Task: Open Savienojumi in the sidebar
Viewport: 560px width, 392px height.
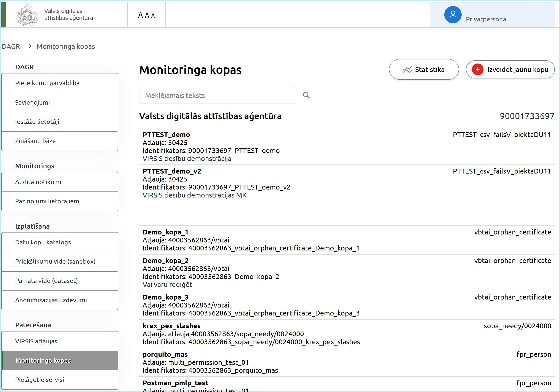Action: coord(60,102)
